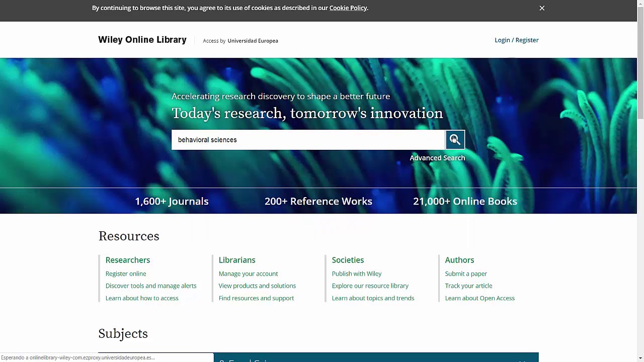Open 200+ Reference Works
Image resolution: width=644 pixels, height=362 pixels.
(318, 201)
